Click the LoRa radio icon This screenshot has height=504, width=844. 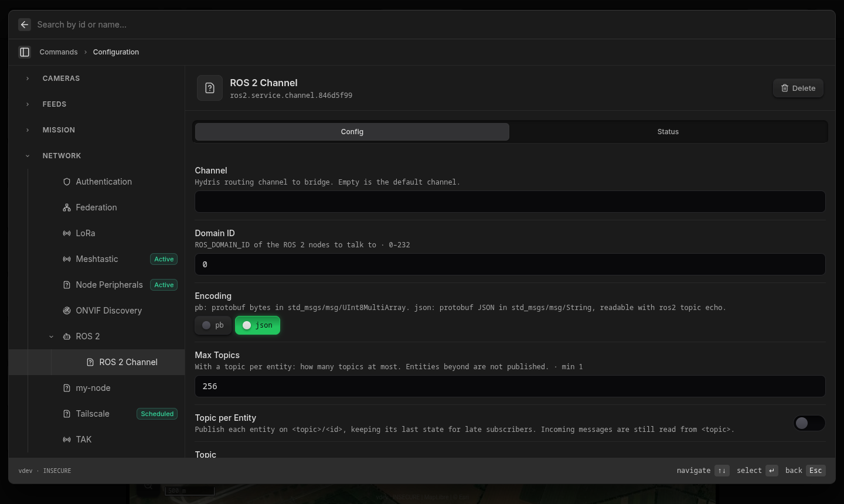point(67,233)
